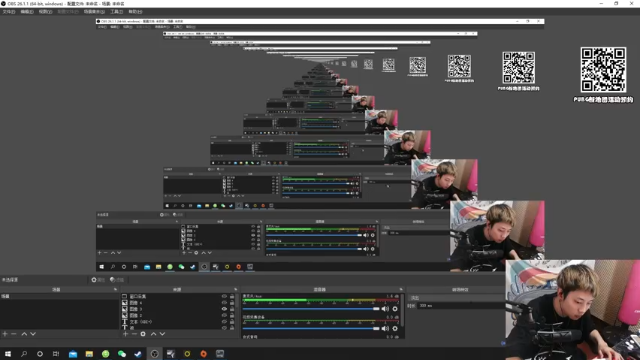Open the 工具 menu in outermost OBS window
Screen dimensions: 640x360
click(117, 12)
